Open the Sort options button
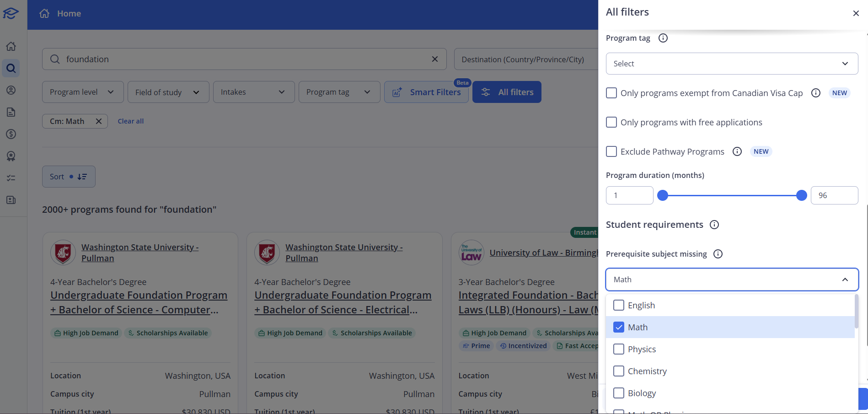 coord(69,177)
